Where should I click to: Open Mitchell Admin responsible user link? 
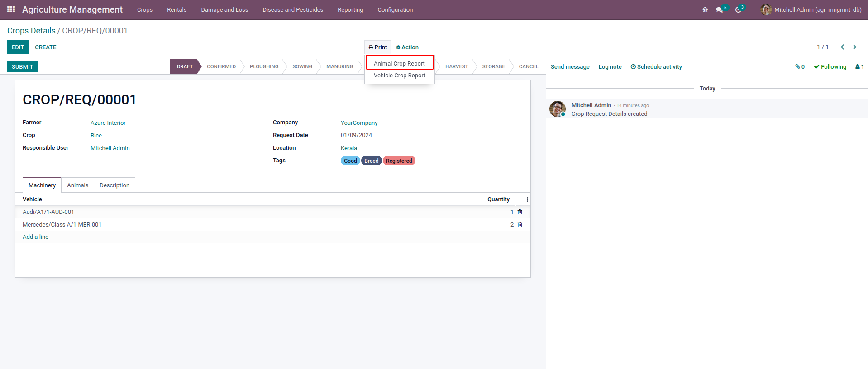[x=110, y=148]
